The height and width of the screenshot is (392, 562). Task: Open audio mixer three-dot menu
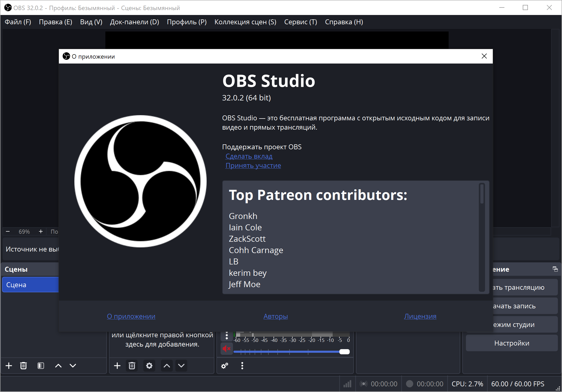point(242,366)
